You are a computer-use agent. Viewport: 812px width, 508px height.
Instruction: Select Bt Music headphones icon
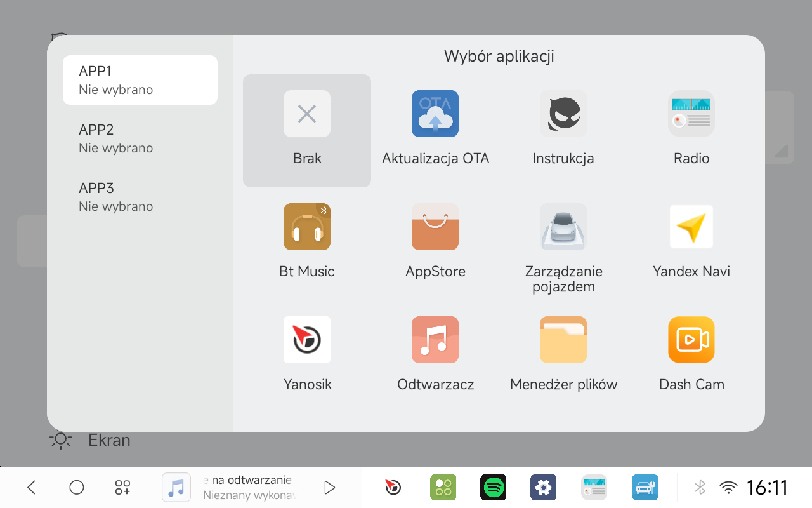tap(307, 227)
